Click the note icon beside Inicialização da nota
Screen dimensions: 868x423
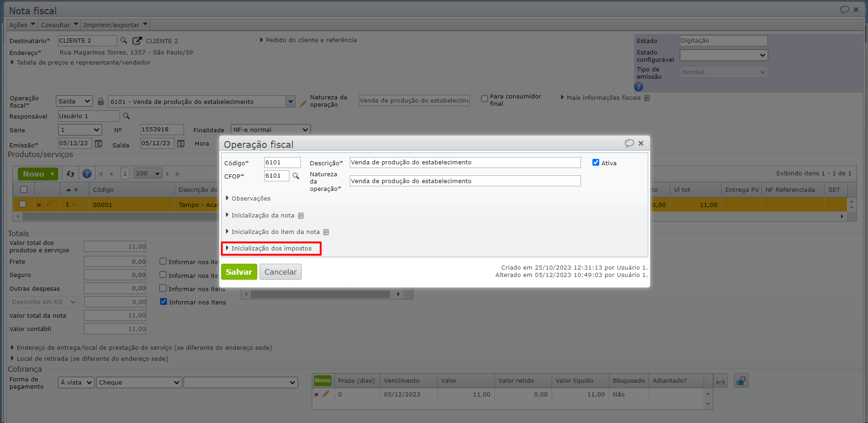click(301, 216)
